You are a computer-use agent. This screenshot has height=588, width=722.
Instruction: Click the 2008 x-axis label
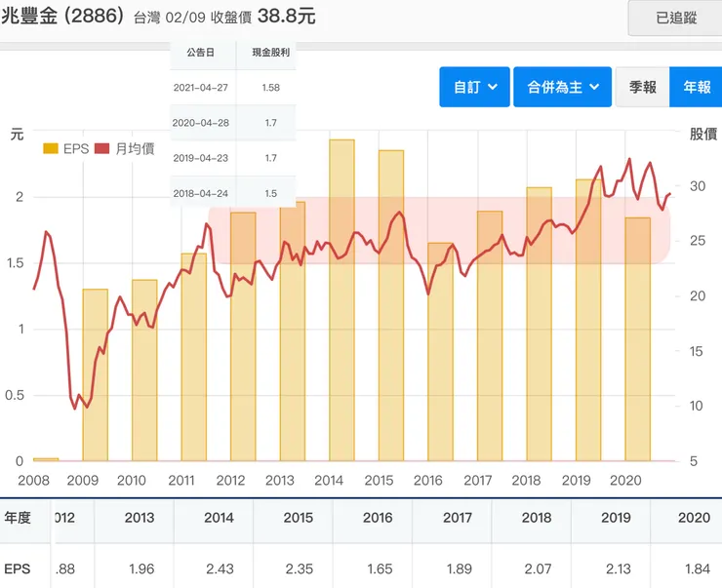tap(33, 481)
